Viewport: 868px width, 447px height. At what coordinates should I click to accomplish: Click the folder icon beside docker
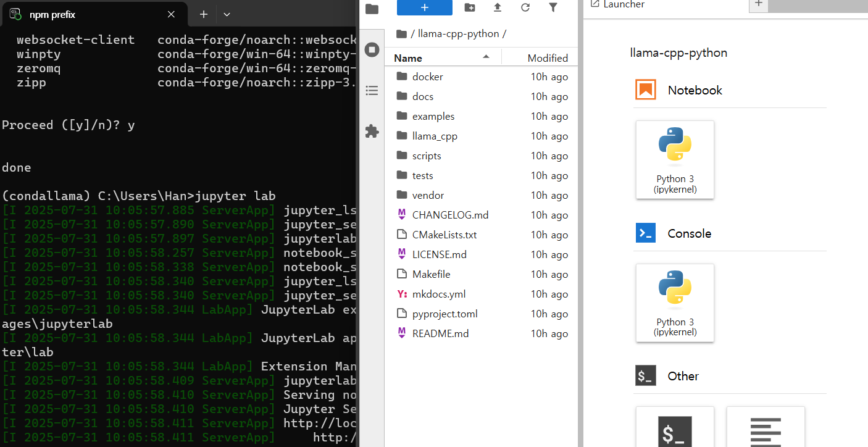point(402,77)
